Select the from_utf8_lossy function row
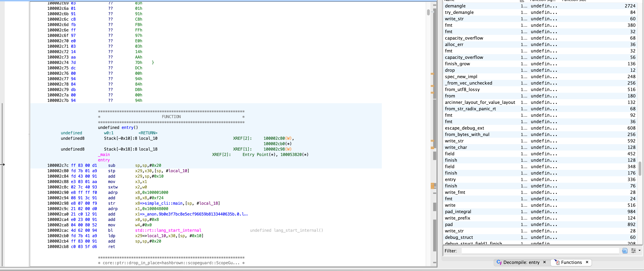The image size is (644, 271). coord(462,89)
